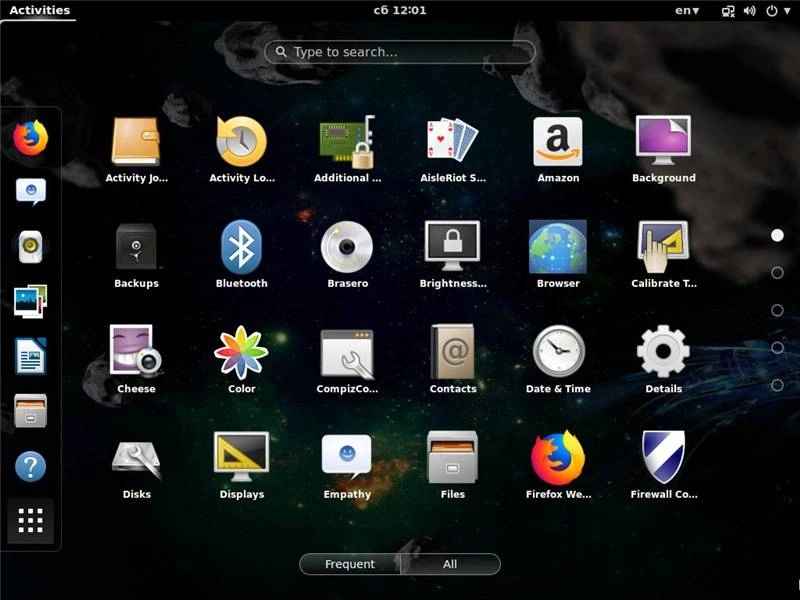
Task: Open Additional Drivers app
Action: pyautogui.click(x=347, y=149)
